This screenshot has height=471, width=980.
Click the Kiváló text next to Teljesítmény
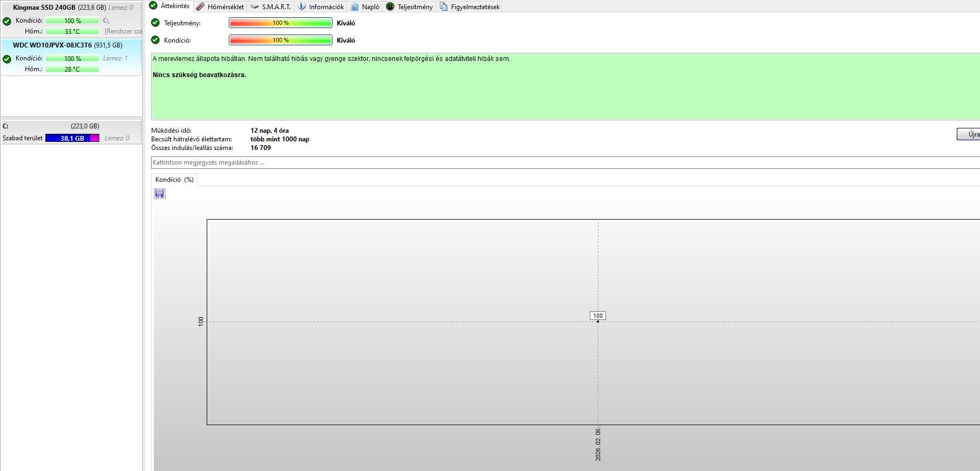(x=346, y=23)
